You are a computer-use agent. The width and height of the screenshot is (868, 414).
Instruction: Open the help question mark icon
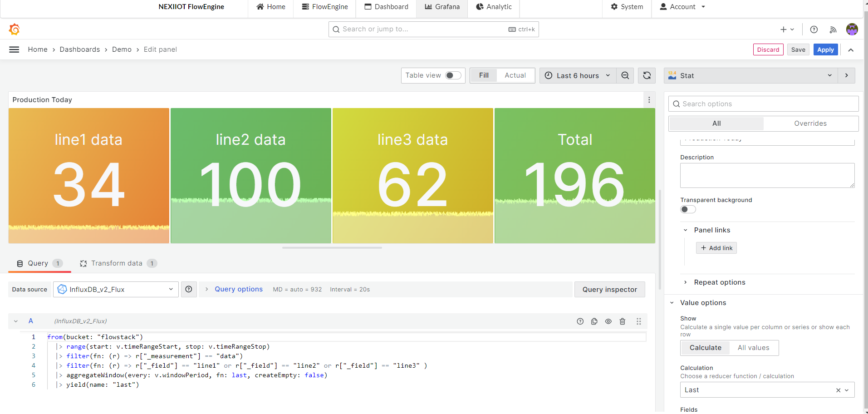click(814, 30)
